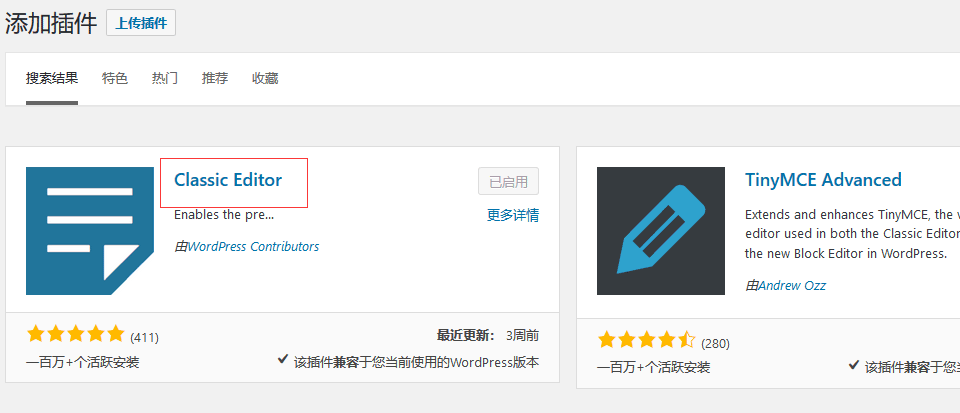The height and width of the screenshot is (413, 960).
Task: Click the Classic Editor plugin icon
Action: 90,231
